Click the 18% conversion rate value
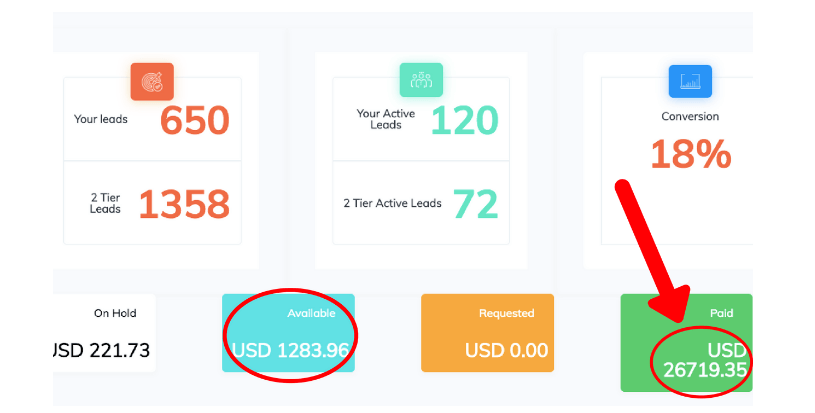This screenshot has width=815, height=413. (690, 155)
